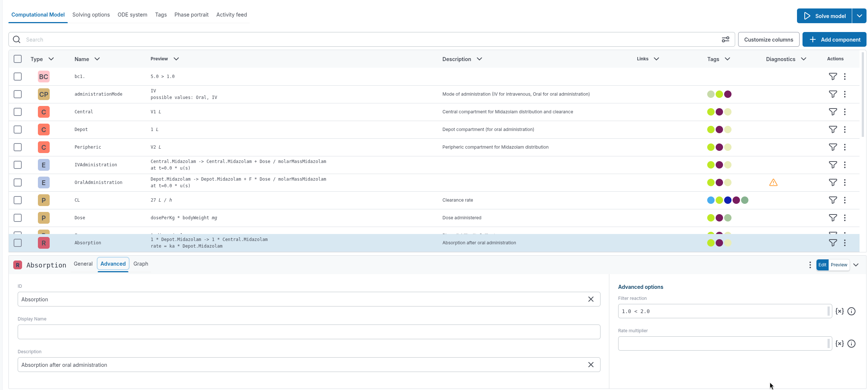Screen dimensions: 868x390
Task: Open search filter settings icon
Action: [725, 39]
